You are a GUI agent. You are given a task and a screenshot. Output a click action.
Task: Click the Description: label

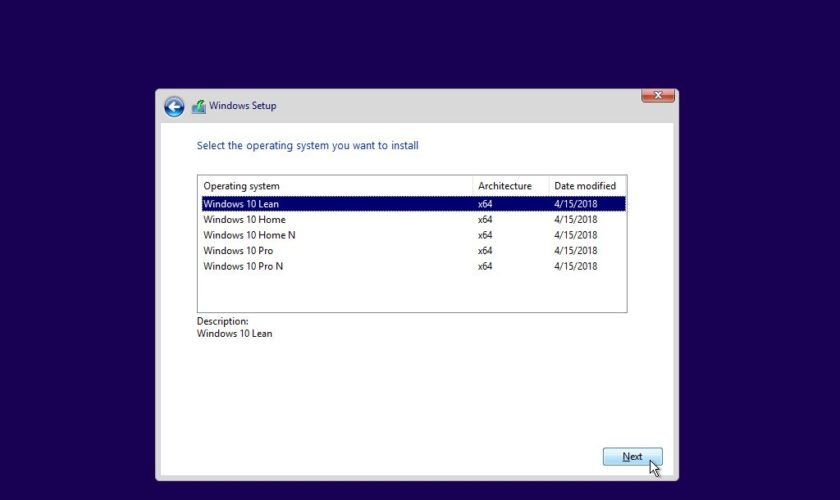pos(222,321)
